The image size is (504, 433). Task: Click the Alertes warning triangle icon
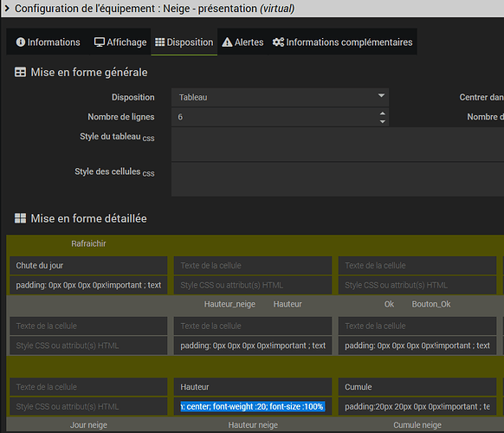pyautogui.click(x=227, y=42)
